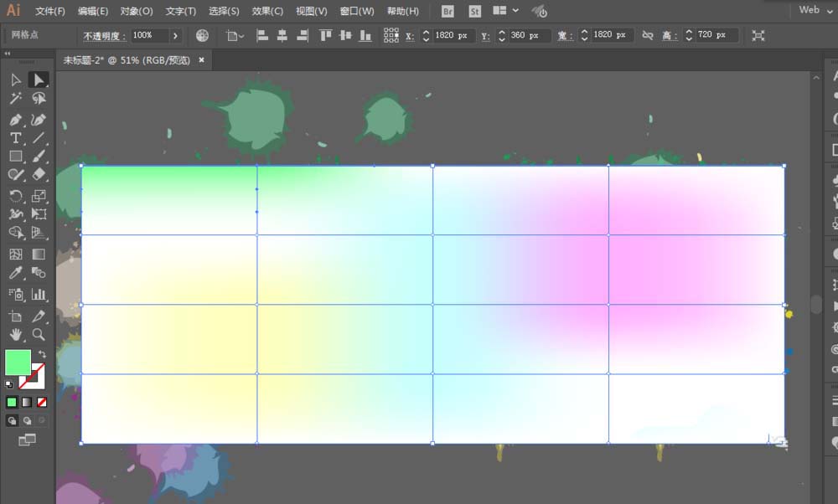Viewport: 838px width, 504px height.
Task: Open the Align To dropdown
Action: (x=235, y=36)
